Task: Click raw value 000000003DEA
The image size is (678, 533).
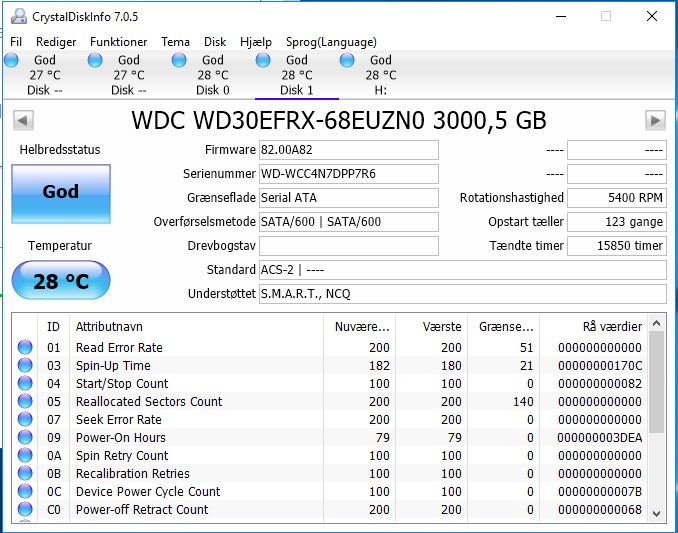Action: [600, 437]
